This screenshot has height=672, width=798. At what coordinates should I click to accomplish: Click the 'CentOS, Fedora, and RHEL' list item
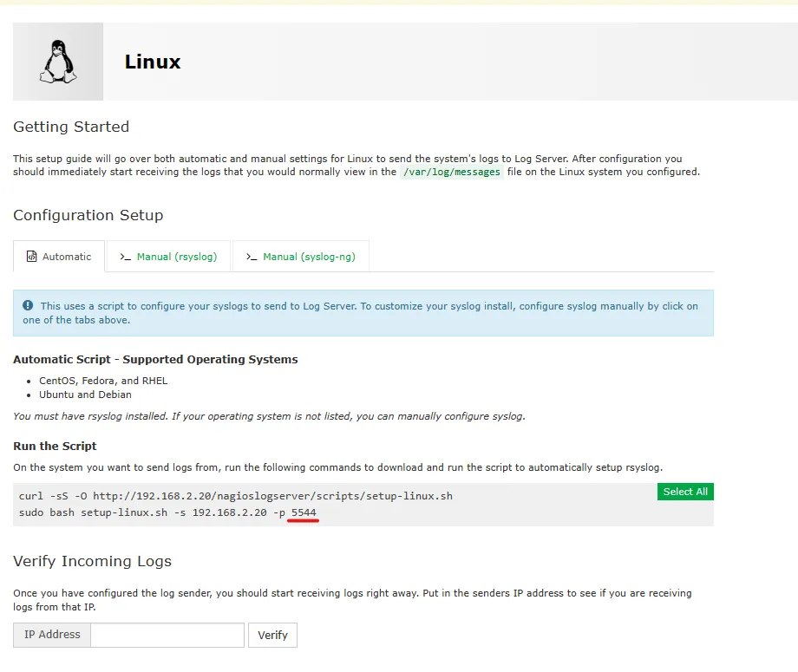(x=103, y=381)
